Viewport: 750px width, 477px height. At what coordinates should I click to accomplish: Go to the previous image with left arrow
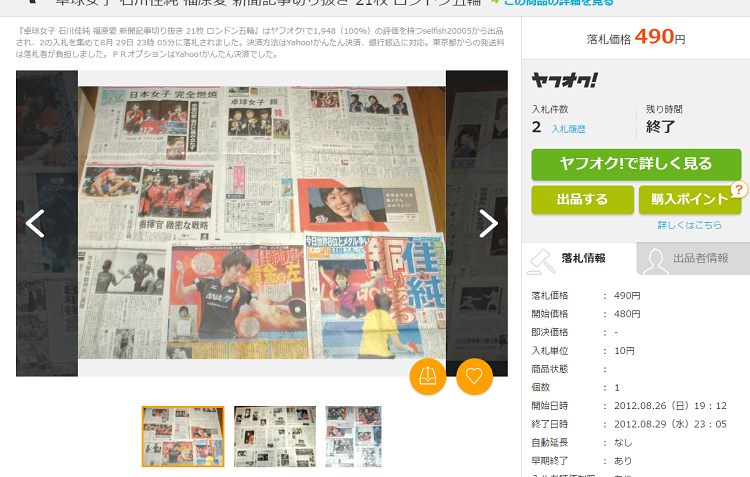click(35, 224)
